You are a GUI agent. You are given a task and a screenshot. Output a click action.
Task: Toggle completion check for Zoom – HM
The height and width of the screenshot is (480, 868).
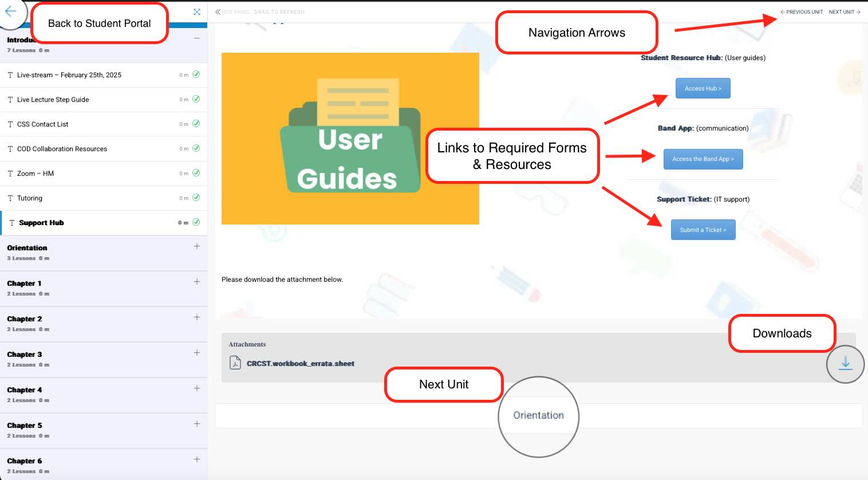196,173
